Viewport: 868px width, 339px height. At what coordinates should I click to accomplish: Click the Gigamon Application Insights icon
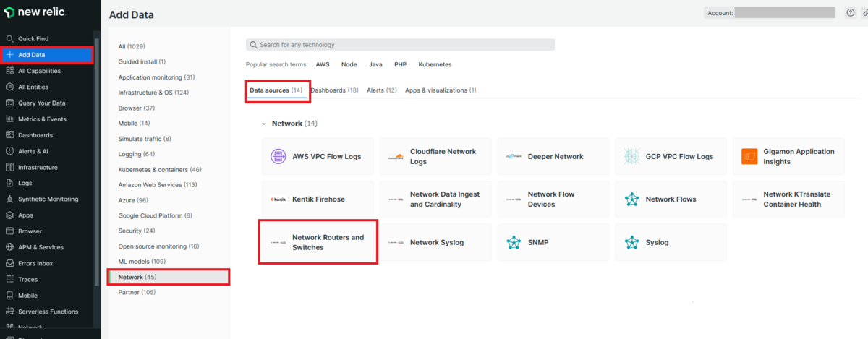tap(749, 156)
